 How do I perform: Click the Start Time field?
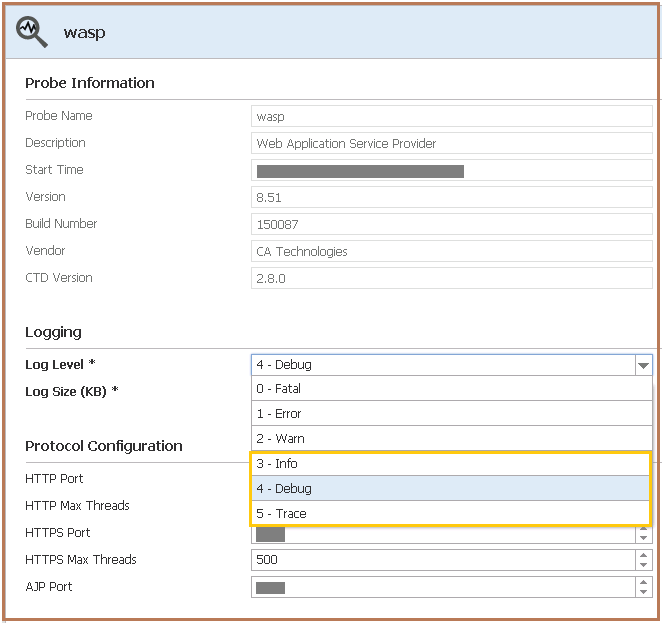coord(450,171)
